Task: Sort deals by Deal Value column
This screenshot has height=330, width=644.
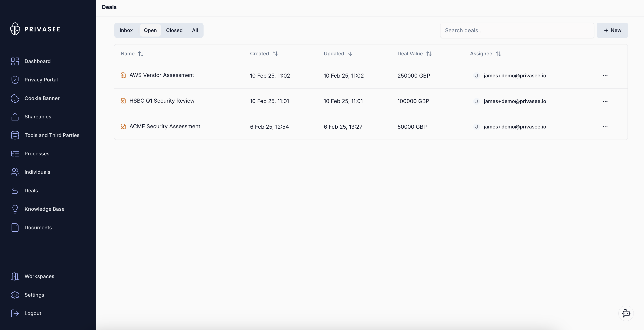Action: 429,54
